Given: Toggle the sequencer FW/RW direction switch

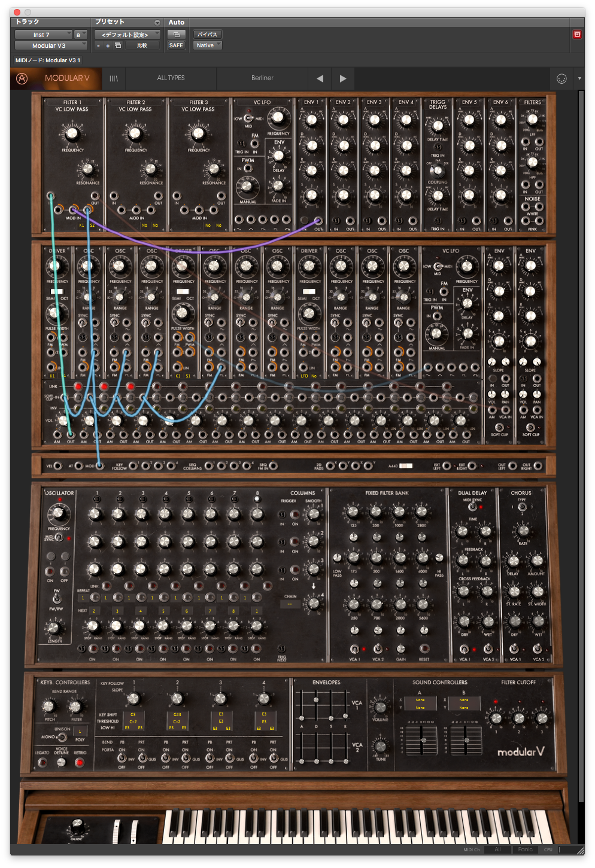Looking at the screenshot, I should (x=56, y=598).
